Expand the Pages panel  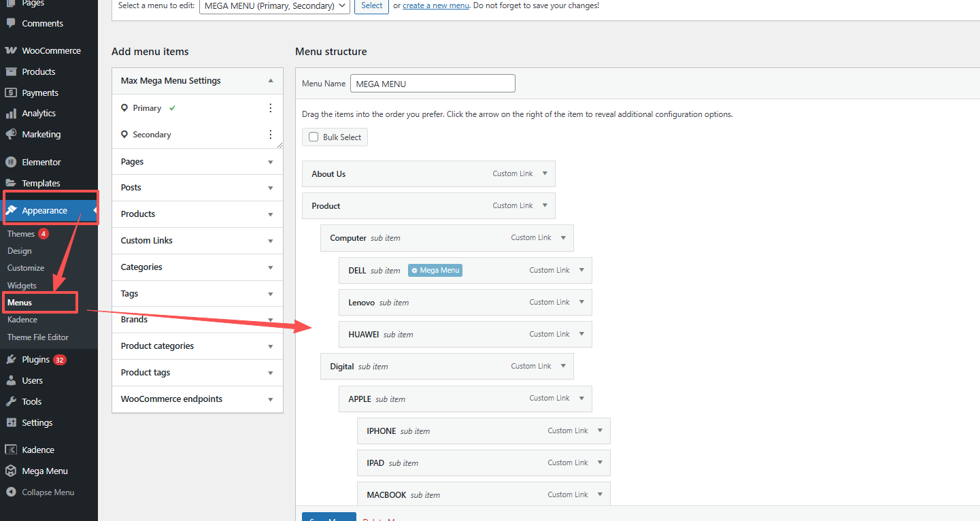tap(271, 162)
